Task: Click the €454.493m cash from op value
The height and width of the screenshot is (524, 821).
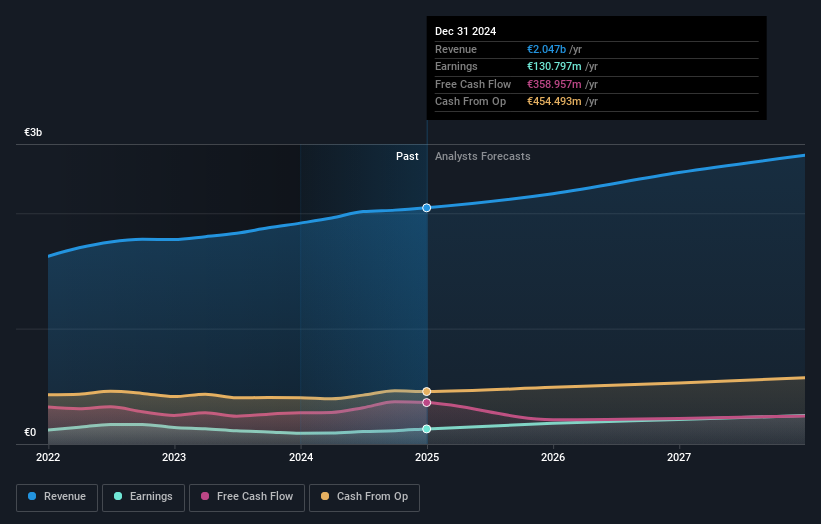Action: tap(554, 102)
